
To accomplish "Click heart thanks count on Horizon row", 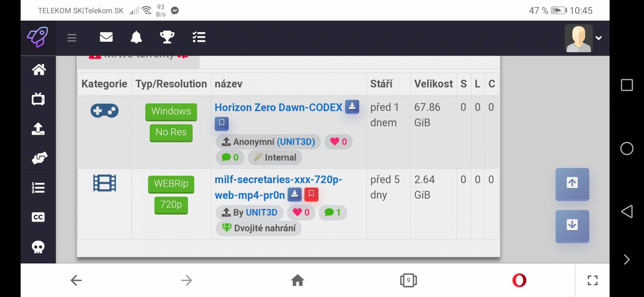I will [x=339, y=142].
